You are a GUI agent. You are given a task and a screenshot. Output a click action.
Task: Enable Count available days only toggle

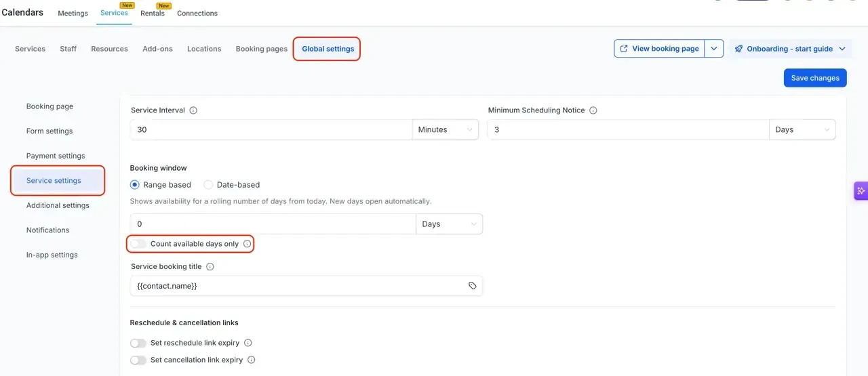click(x=138, y=244)
